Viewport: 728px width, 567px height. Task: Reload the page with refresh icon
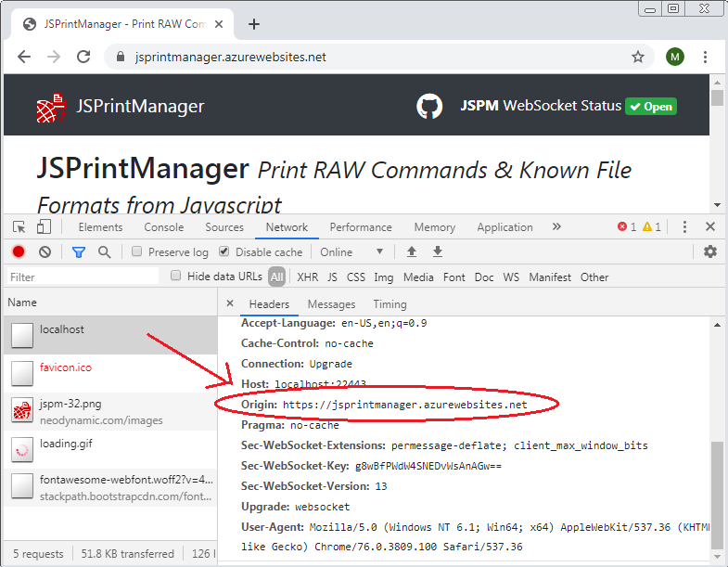coord(83,57)
